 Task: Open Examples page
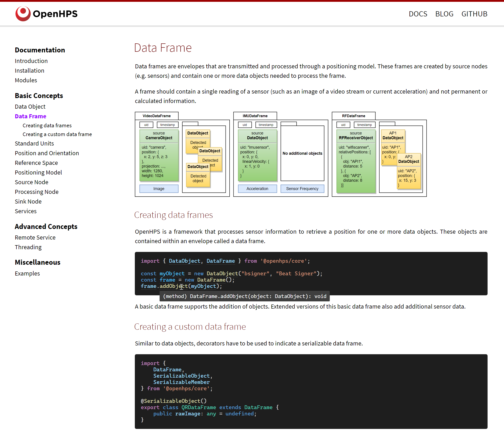coord(27,274)
